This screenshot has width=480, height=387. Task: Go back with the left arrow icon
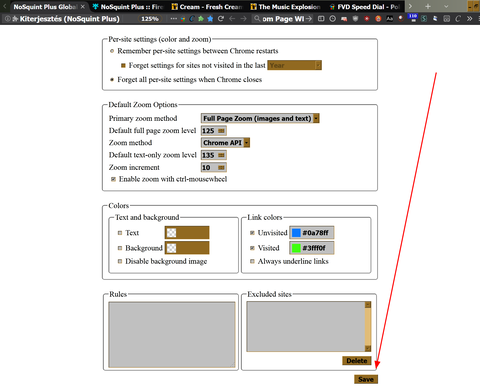[232, 19]
